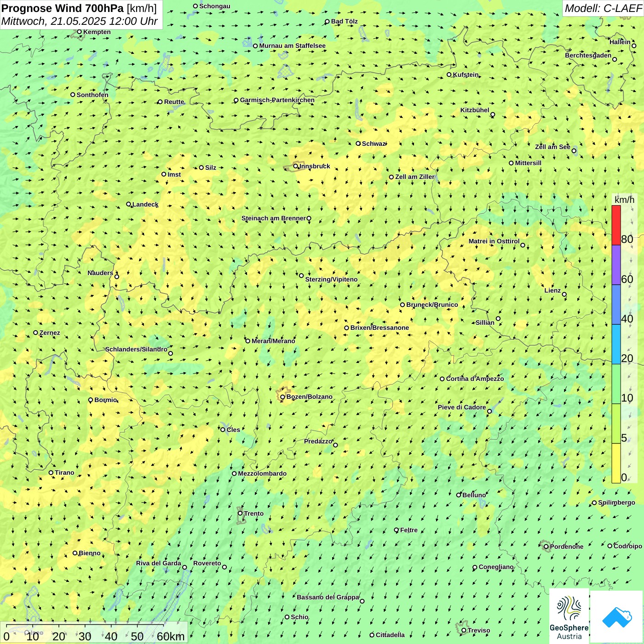The height and width of the screenshot is (644, 644).
Task: Click the Imst label
Action: click(x=174, y=174)
